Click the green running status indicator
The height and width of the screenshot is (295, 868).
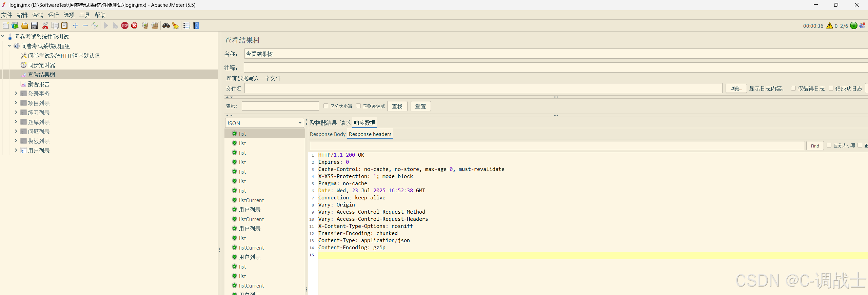pos(854,26)
